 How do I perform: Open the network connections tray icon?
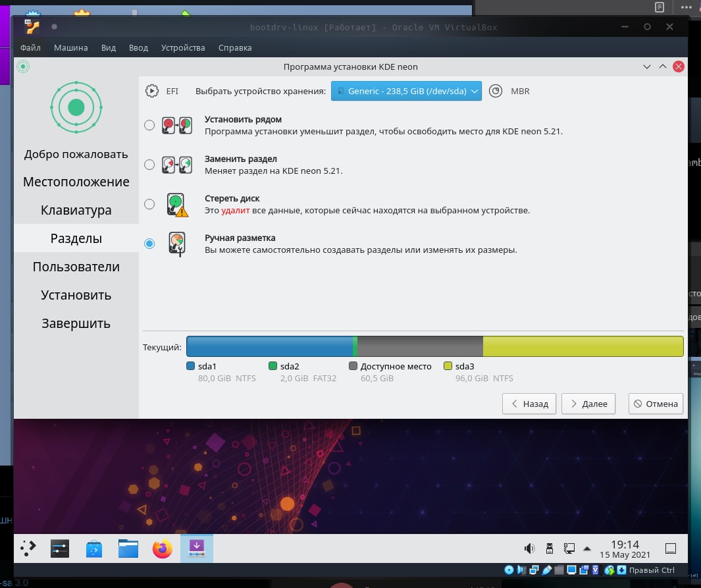569,548
